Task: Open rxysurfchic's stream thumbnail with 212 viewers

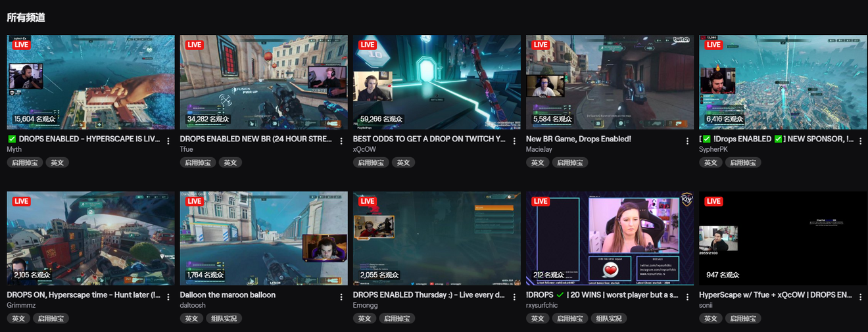Action: (x=610, y=239)
